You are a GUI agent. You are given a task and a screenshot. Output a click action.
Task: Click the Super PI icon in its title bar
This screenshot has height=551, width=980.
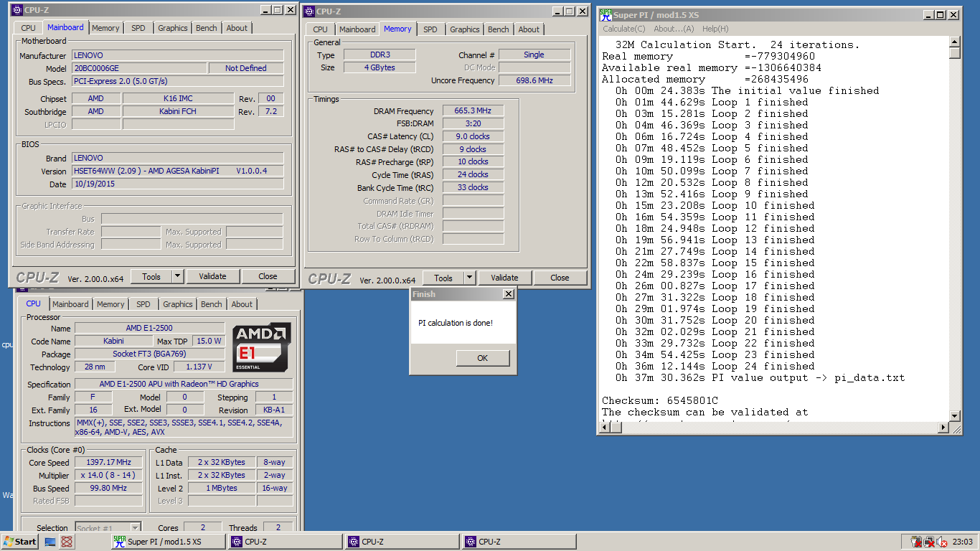[606, 14]
